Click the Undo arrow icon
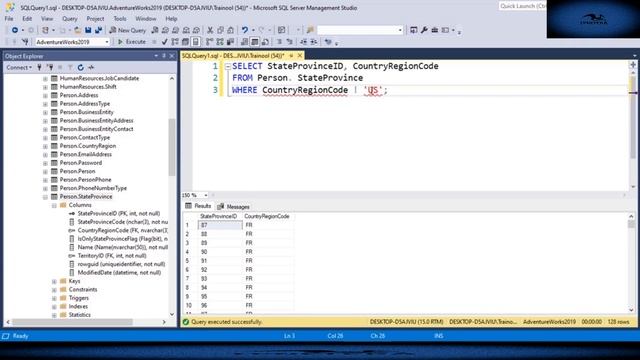640x360 pixels. pyautogui.click(x=244, y=30)
